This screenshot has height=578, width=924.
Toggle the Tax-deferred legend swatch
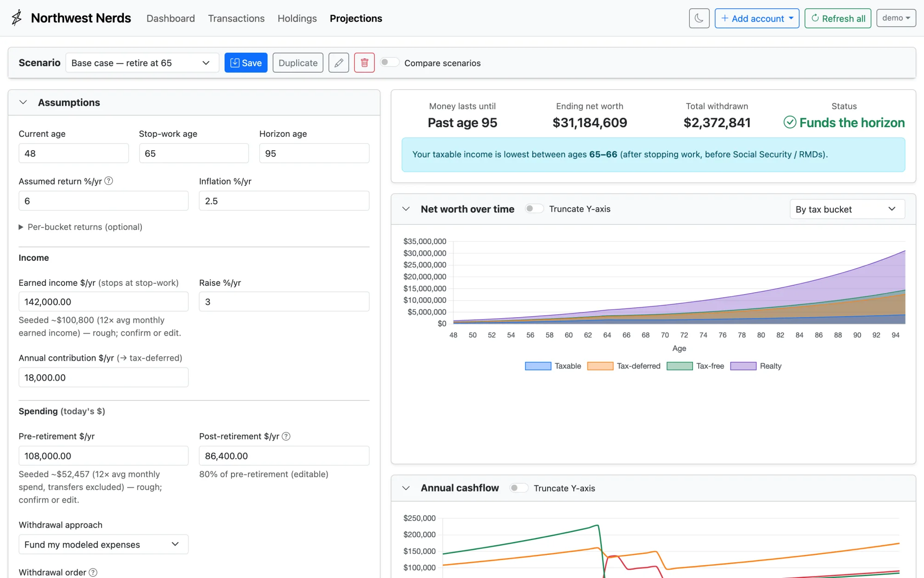600,366
